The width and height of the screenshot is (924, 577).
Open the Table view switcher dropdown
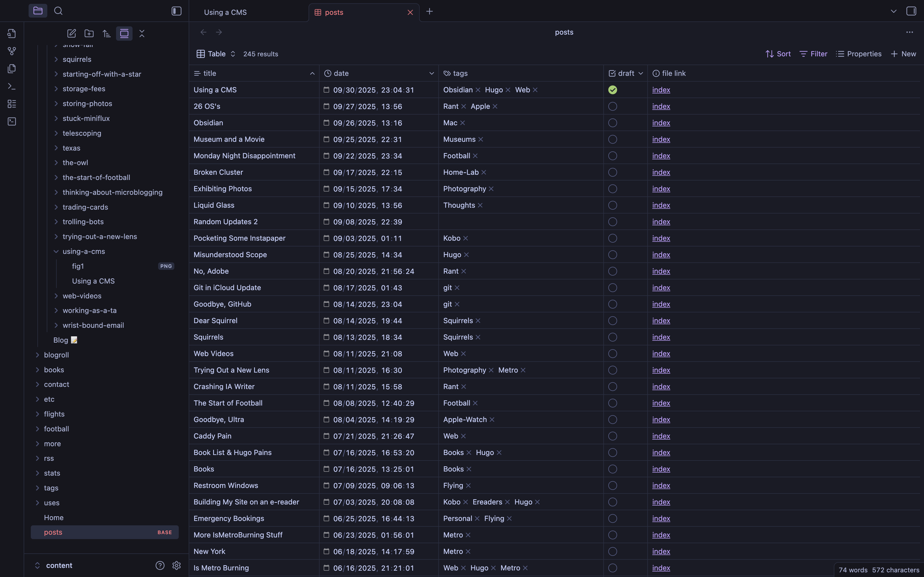216,54
